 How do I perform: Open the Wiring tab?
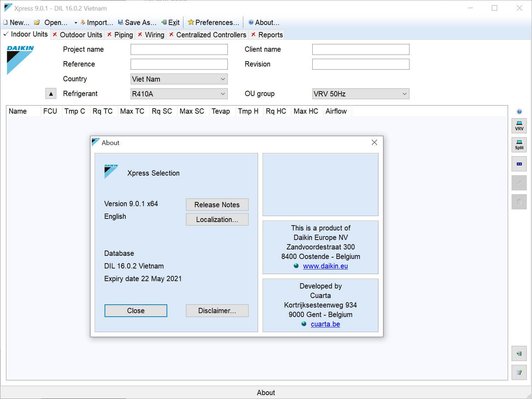click(151, 35)
